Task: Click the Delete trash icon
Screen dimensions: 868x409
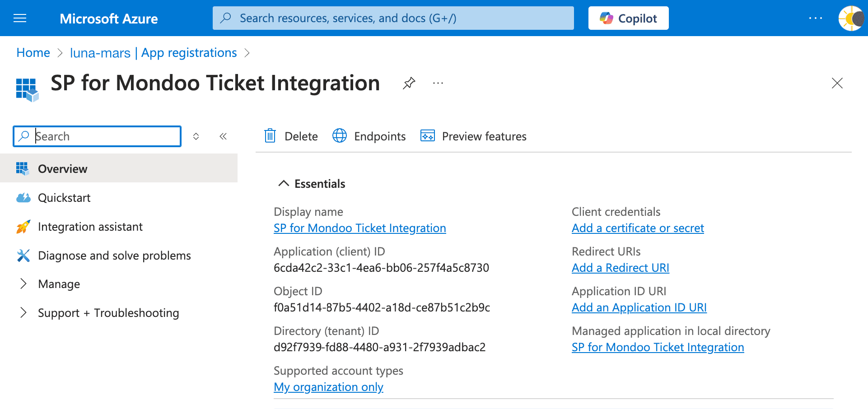Action: (270, 136)
